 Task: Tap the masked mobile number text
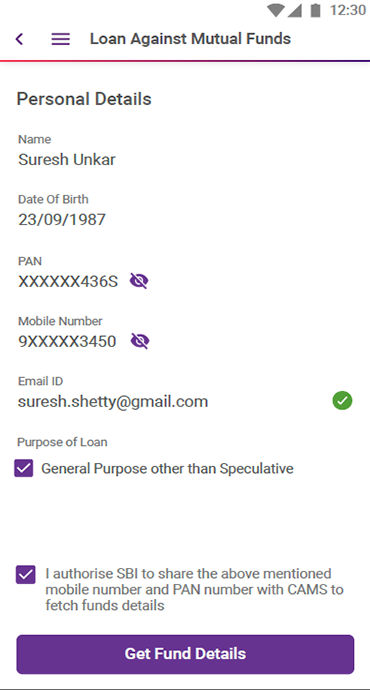pyautogui.click(x=67, y=341)
